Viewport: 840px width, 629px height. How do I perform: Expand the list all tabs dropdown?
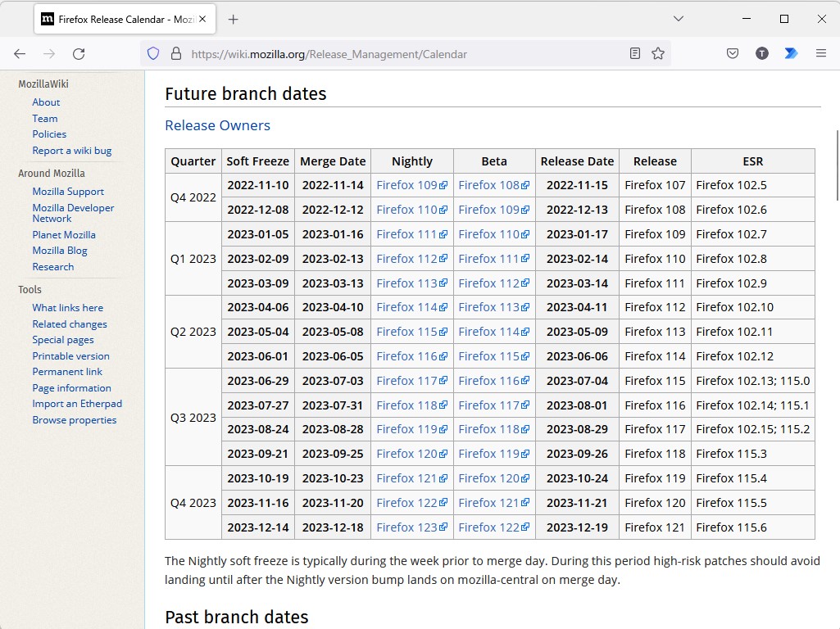(678, 19)
